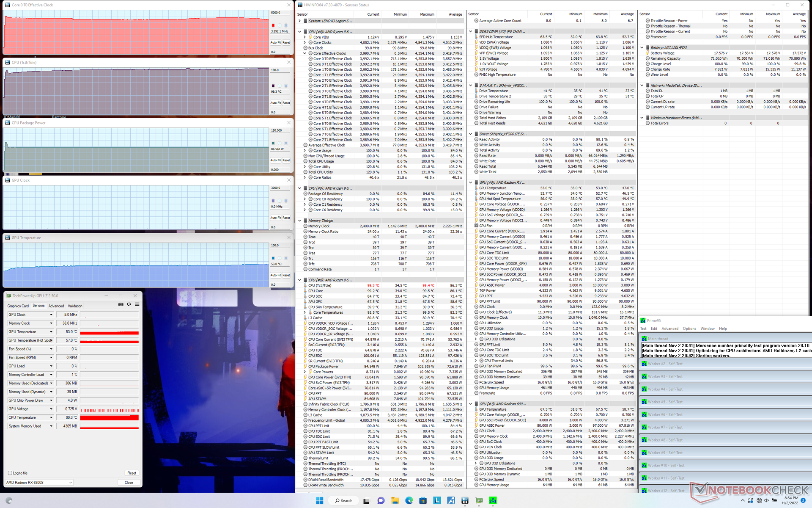This screenshot has height=508, width=812.
Task: Click taskbar Search box
Action: (344, 500)
